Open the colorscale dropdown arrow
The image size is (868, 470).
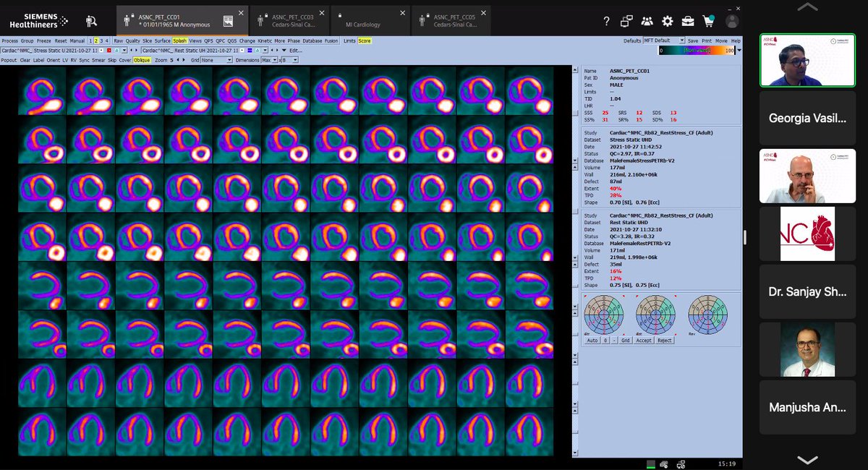click(x=739, y=51)
